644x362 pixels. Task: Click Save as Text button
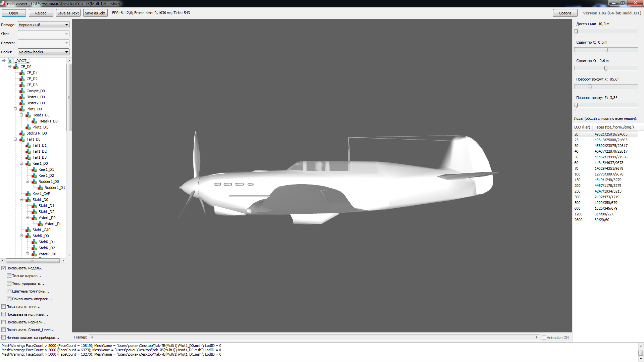point(68,13)
